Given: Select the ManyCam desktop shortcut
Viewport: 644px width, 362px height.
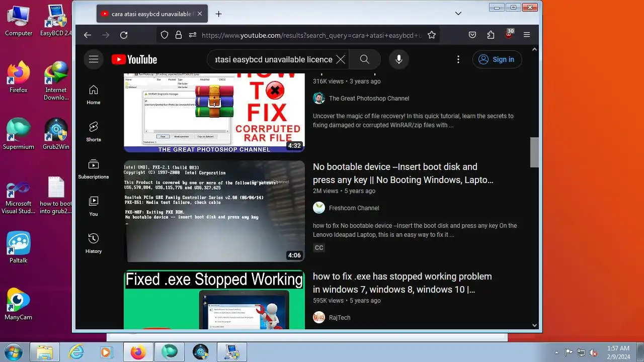Looking at the screenshot, I should [19, 304].
